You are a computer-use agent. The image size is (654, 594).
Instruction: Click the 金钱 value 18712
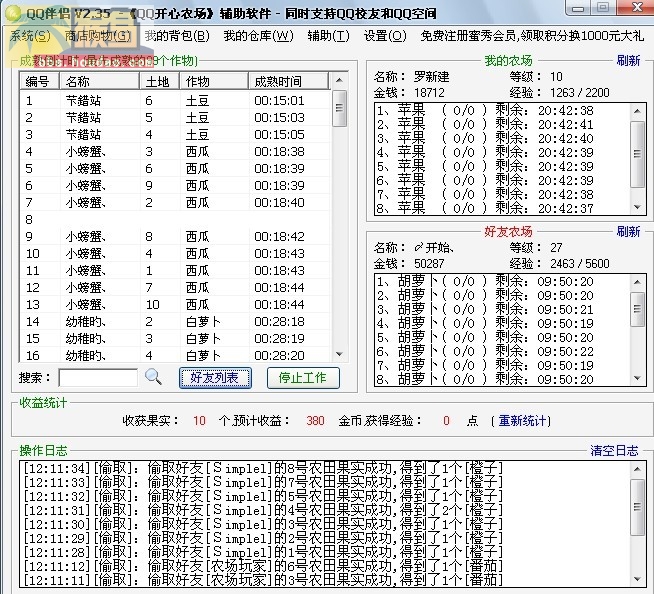pos(429,93)
